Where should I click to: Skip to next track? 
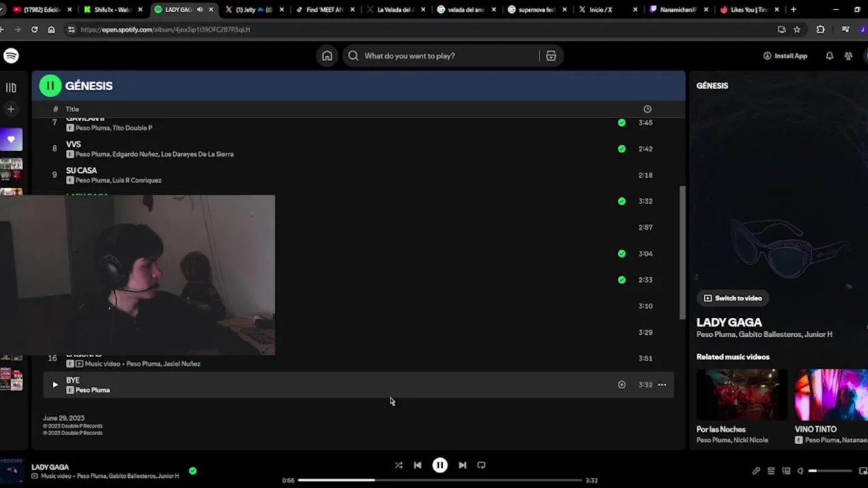point(462,465)
